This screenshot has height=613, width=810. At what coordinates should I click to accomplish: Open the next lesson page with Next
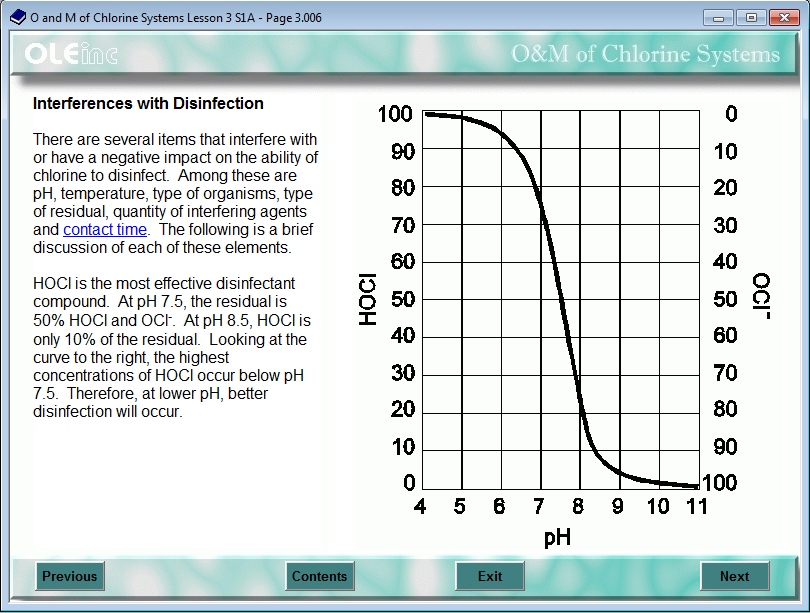tap(735, 576)
